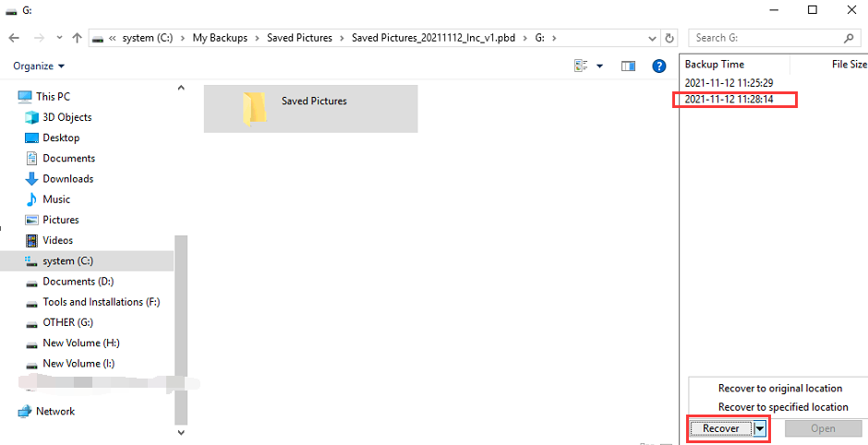Click the navigation pane scrollbar thumb
This screenshot has width=868, height=445.
(x=181, y=330)
